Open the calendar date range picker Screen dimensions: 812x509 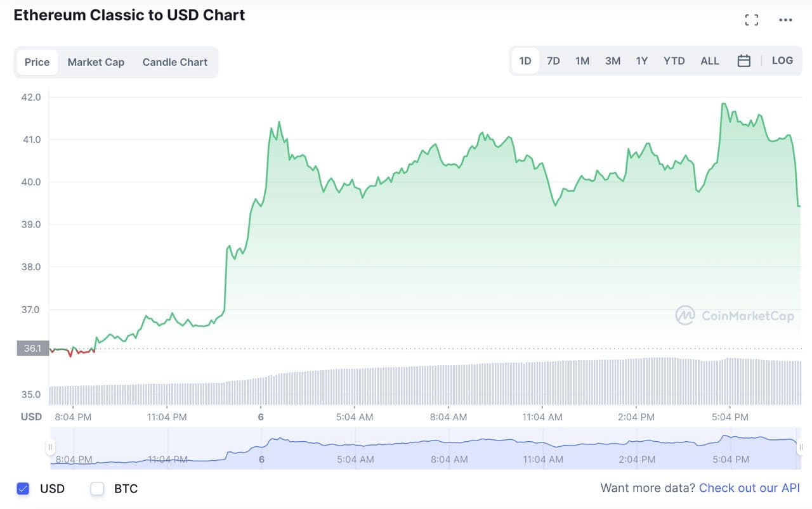(x=744, y=61)
